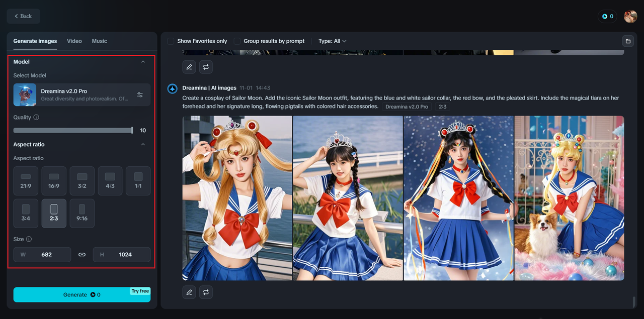The image size is (644, 319).
Task: Adjust the Quality slider
Action: click(x=73, y=130)
